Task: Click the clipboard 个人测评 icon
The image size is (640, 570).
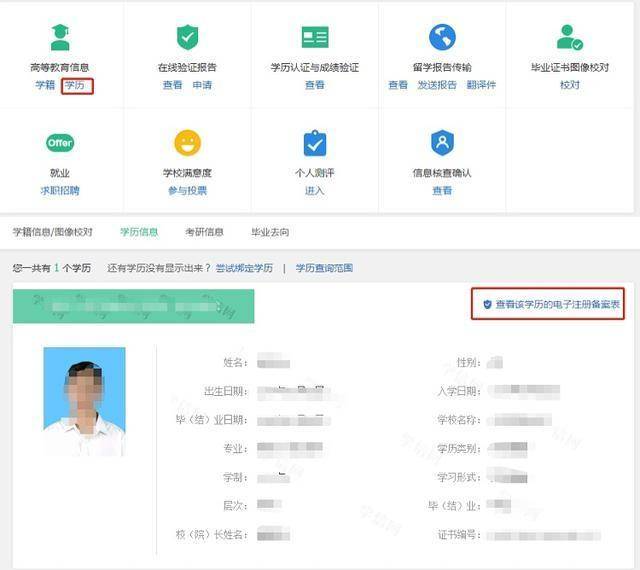Action: pos(315,143)
